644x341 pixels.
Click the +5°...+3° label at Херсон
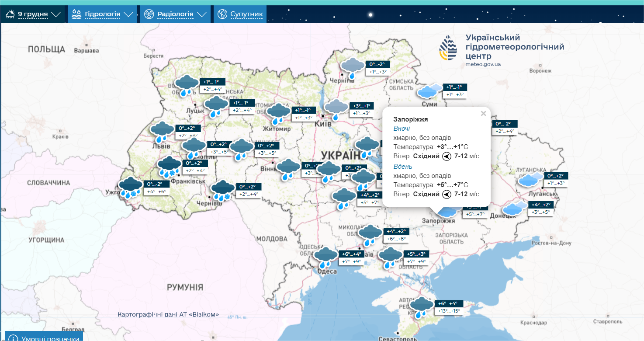(x=416, y=254)
